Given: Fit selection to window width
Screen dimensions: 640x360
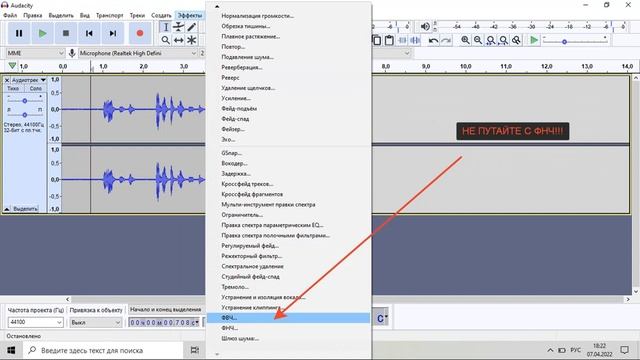Looking at the screenshot, I should tap(491, 40).
